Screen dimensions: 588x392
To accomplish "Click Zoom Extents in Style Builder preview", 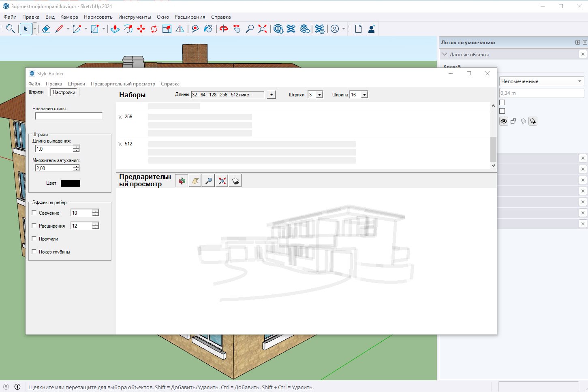I will coord(222,181).
